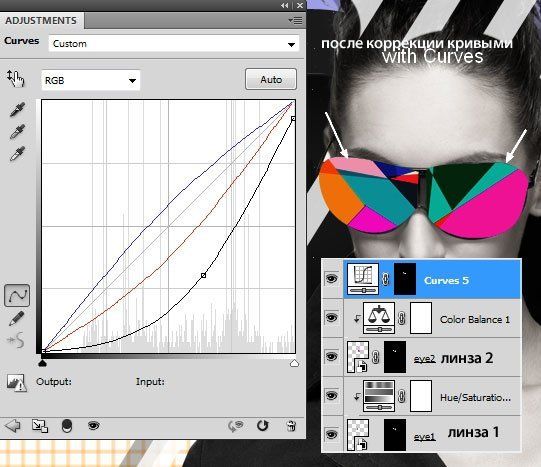Open the Curves preset Custom dropdown
The height and width of the screenshot is (467, 541).
click(x=174, y=44)
